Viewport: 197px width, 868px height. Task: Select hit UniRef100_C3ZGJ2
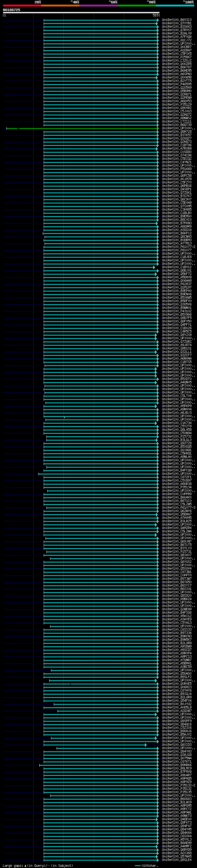pos(177,60)
